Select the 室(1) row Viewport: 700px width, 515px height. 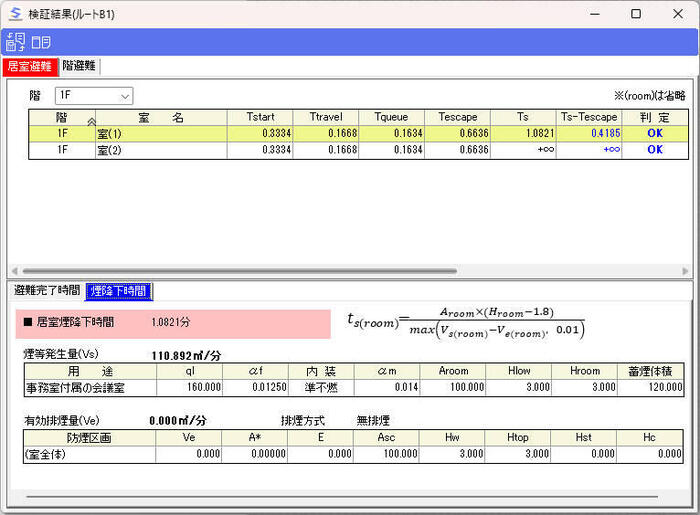[x=358, y=133]
